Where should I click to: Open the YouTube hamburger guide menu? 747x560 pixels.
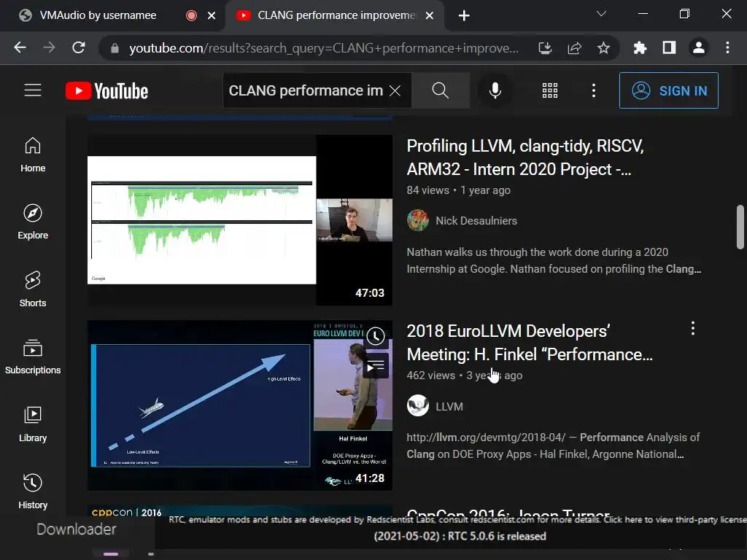(33, 90)
